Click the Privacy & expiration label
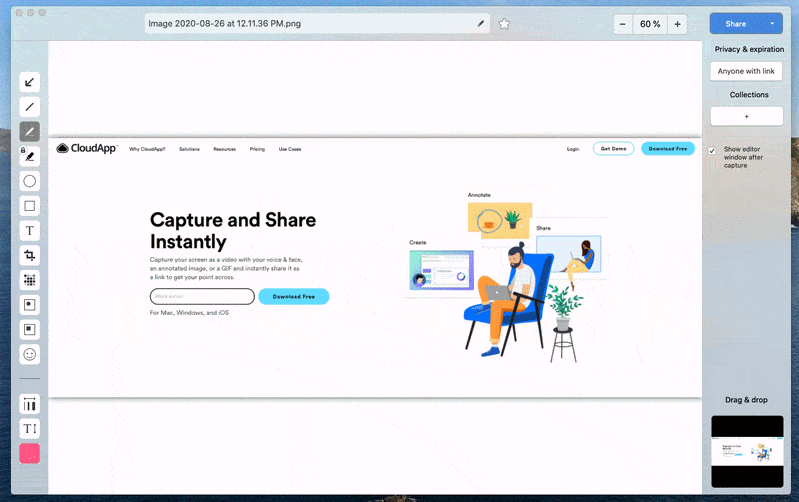Viewport: 799px width, 502px height. coord(749,49)
